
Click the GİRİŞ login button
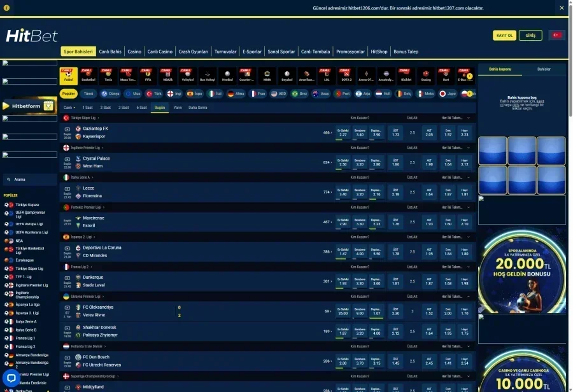pyautogui.click(x=530, y=36)
